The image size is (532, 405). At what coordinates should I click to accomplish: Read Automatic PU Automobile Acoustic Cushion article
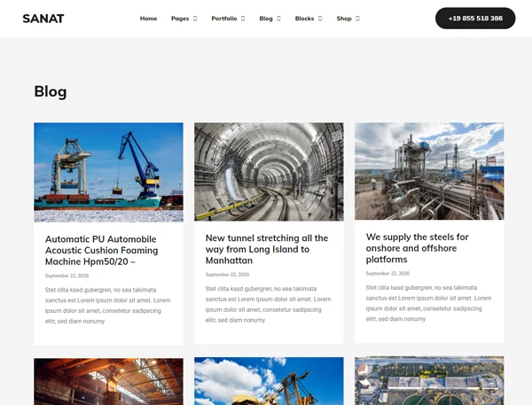tap(100, 250)
